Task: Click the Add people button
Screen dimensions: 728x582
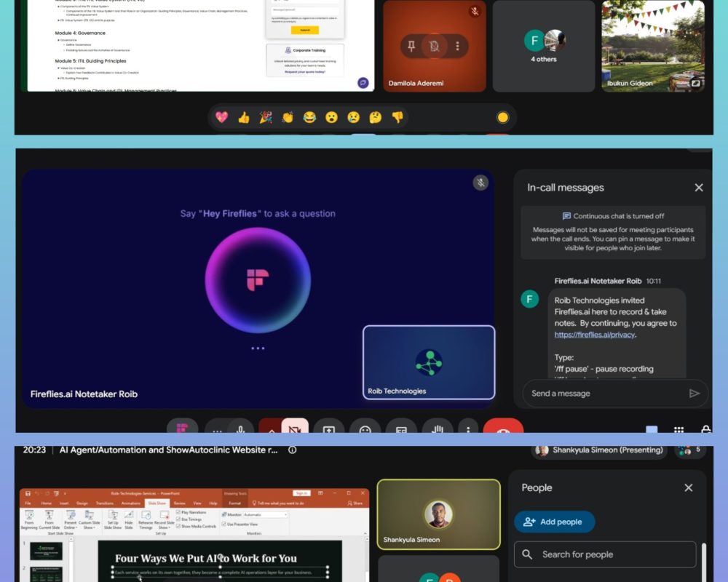Action: pyautogui.click(x=554, y=522)
